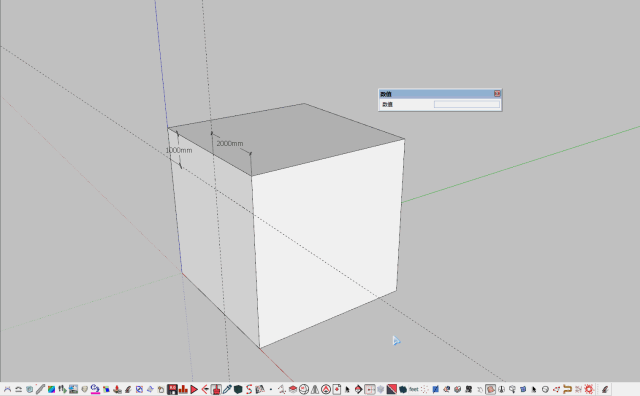Click the feet units plugin icon

click(414, 389)
